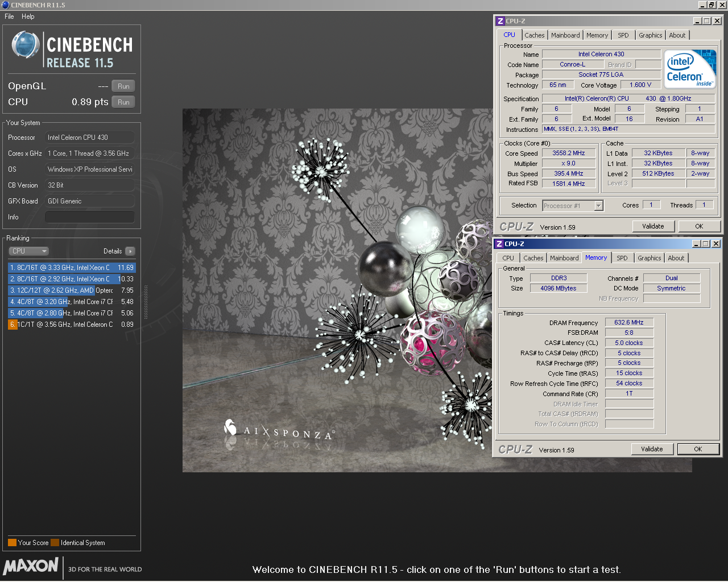Switch to SPD tab in lower CPU-Z

tap(622, 258)
